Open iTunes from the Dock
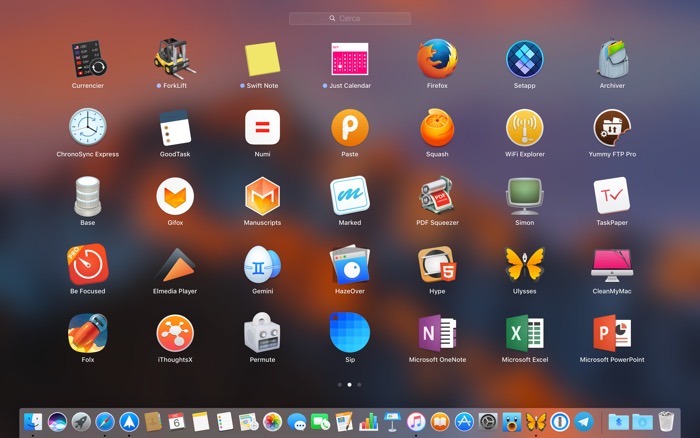The width and height of the screenshot is (700, 438). click(416, 421)
